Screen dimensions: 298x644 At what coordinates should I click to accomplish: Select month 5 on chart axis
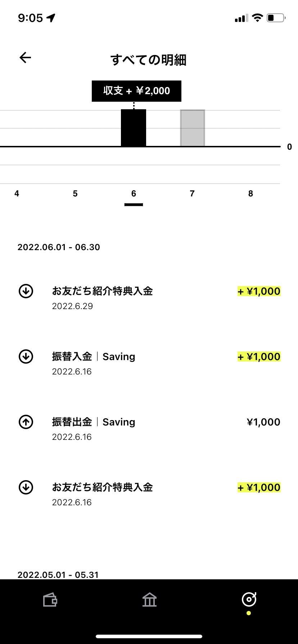click(x=75, y=194)
